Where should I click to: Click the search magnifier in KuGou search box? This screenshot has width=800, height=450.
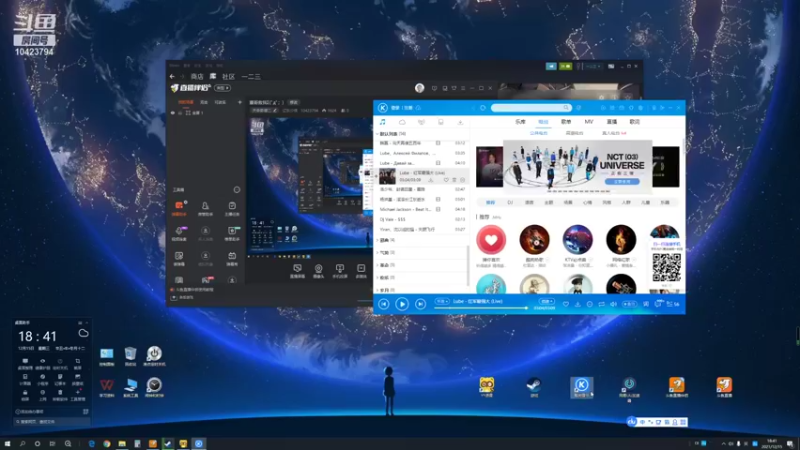point(566,108)
